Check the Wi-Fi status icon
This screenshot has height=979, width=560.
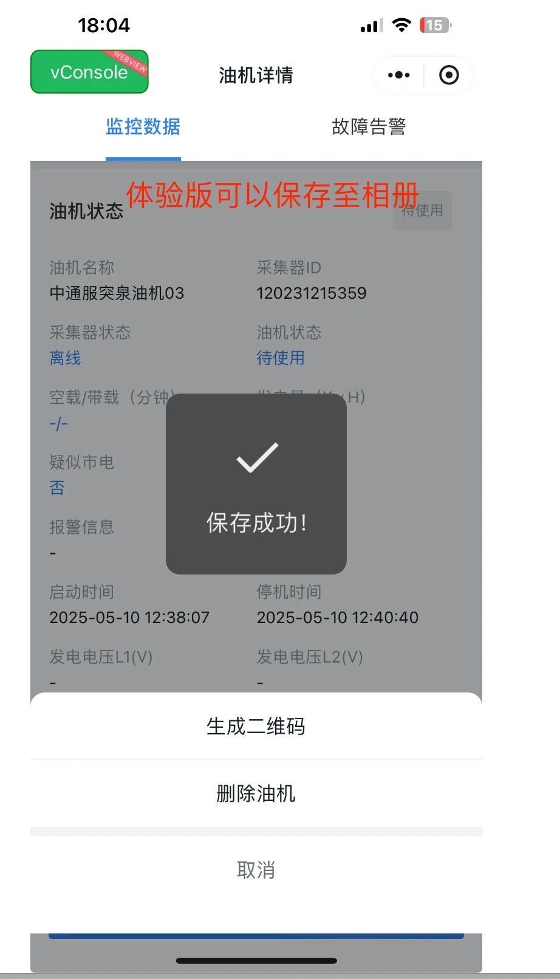point(401,25)
